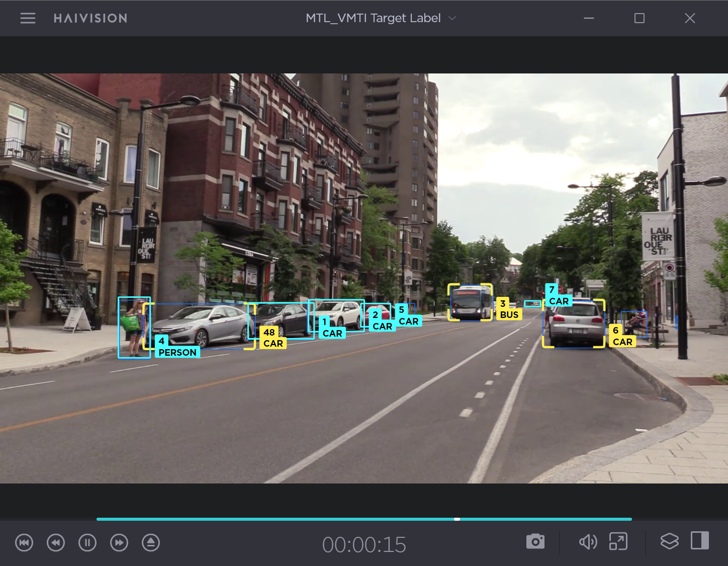Click the eject media icon
The height and width of the screenshot is (566, 728).
pos(151,542)
